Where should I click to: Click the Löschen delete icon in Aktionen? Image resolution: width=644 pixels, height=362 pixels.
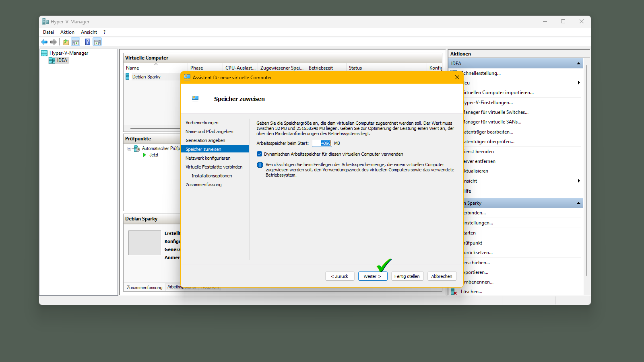[454, 292]
